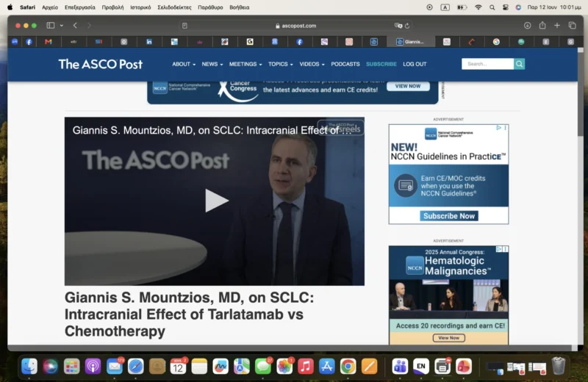Switch to the LinkedIn tab

pos(149,42)
